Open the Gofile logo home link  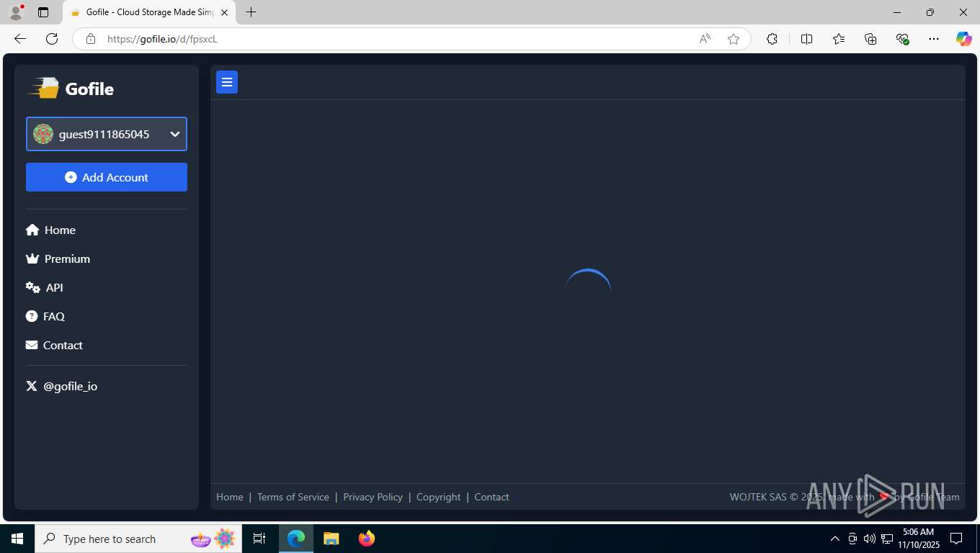pos(71,89)
